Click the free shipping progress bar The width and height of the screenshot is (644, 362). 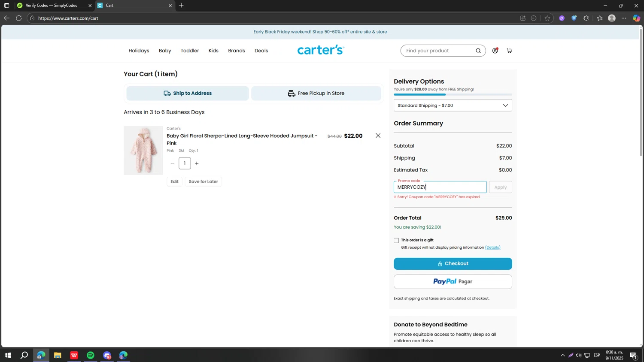point(453,94)
